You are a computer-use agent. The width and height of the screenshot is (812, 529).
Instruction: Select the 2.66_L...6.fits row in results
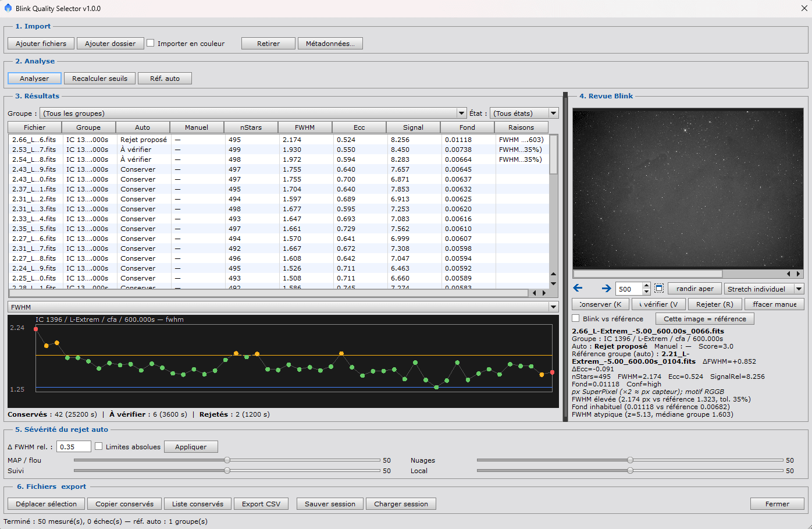279,140
